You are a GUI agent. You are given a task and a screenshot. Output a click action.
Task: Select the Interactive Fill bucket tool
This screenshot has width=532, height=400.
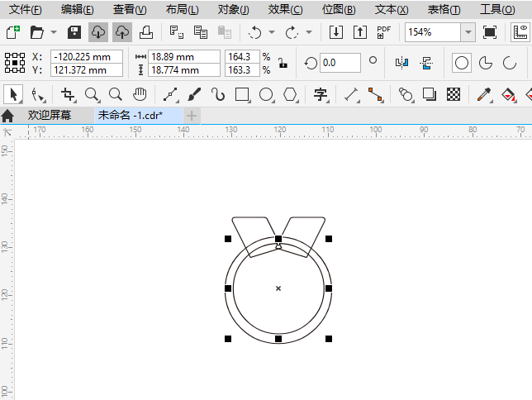[509, 94]
